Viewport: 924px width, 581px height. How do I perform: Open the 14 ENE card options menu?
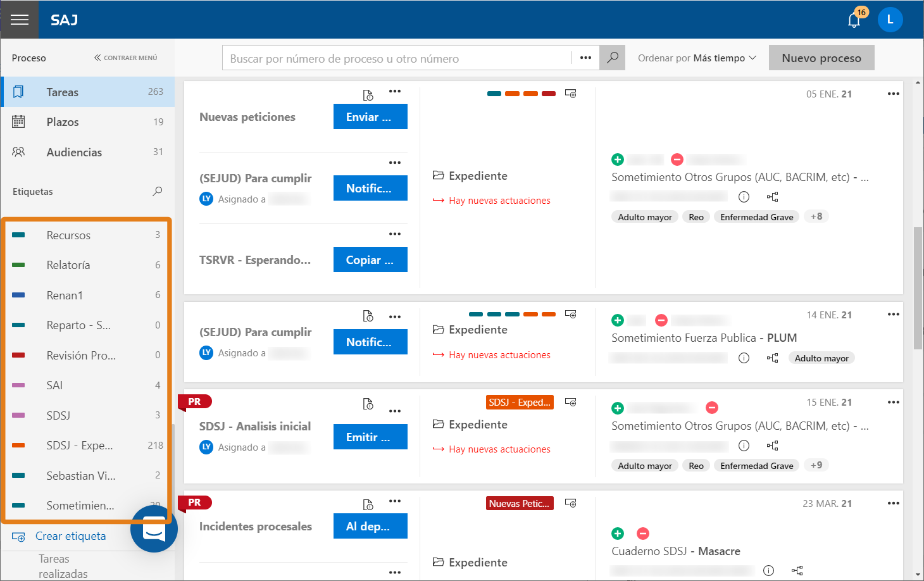893,315
